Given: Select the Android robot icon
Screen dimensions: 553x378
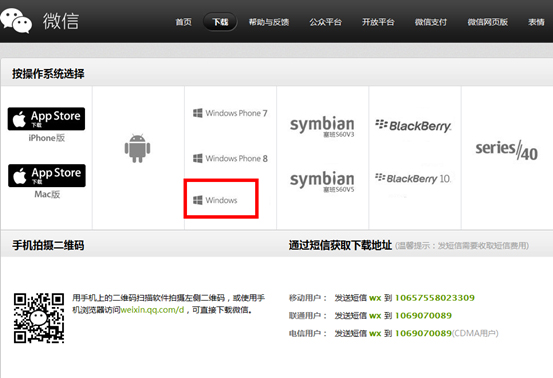Looking at the screenshot, I should (138, 148).
